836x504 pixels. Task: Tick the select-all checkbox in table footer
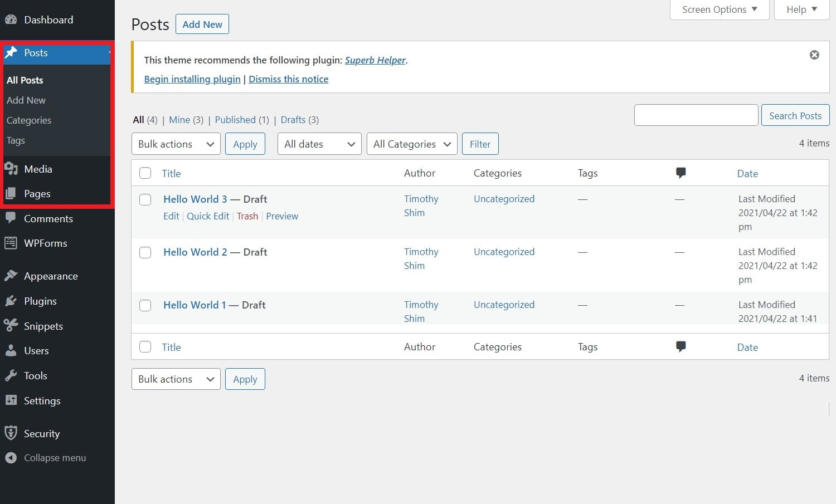tap(145, 346)
